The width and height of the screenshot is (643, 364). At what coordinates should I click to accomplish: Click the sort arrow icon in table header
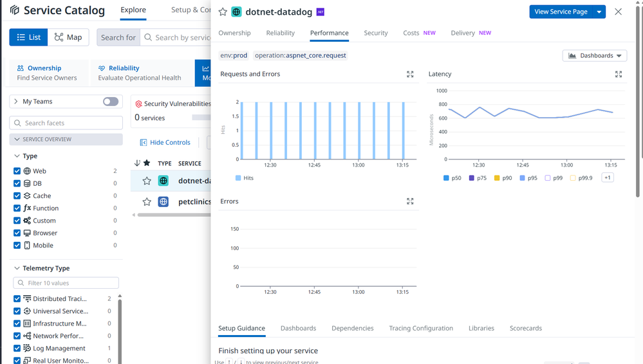coord(137,163)
